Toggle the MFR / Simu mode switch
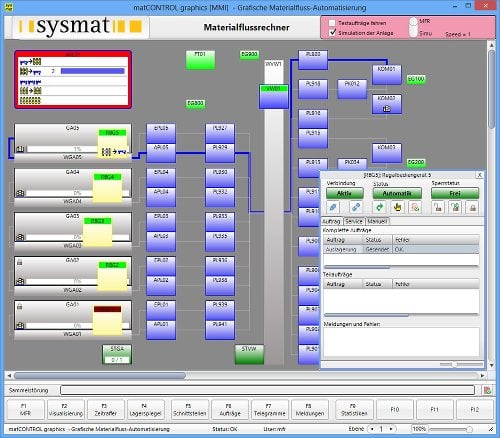 pyautogui.click(x=413, y=27)
